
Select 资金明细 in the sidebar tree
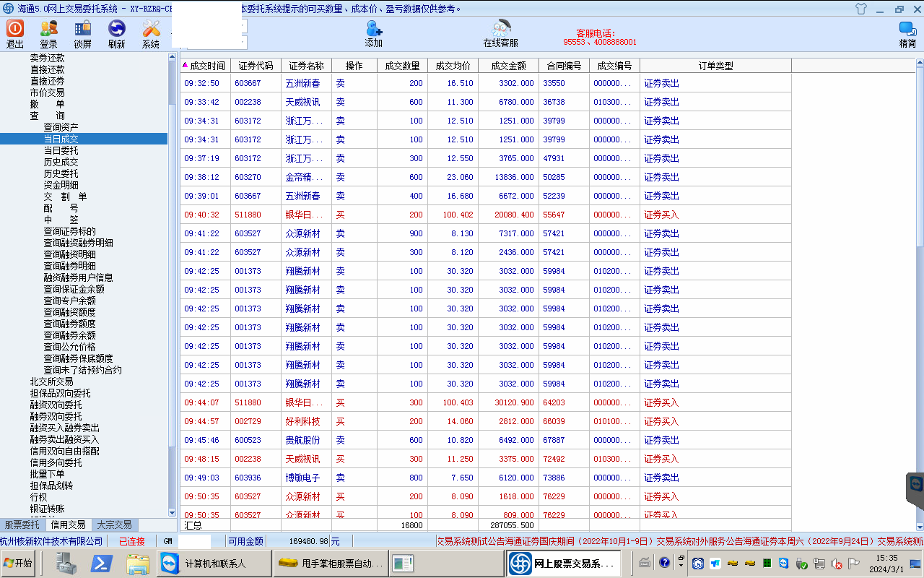pyautogui.click(x=61, y=185)
